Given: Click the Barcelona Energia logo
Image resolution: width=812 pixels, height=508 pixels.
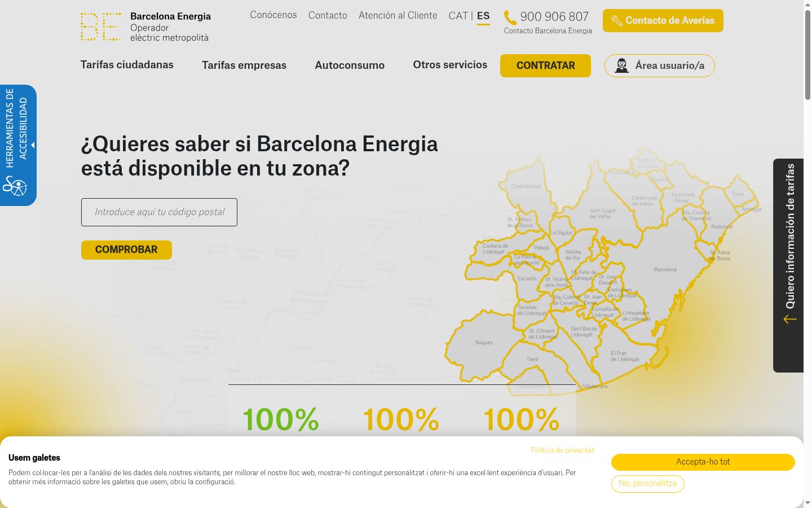Looking at the screenshot, I should [145, 27].
